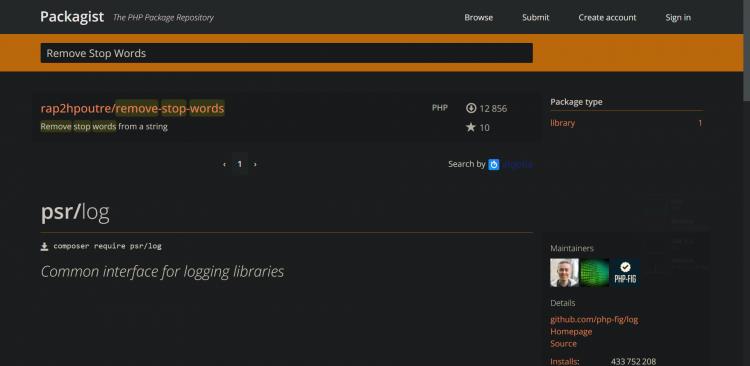
Task: Click the tagline The PHP Package Repository
Action: [x=163, y=18]
